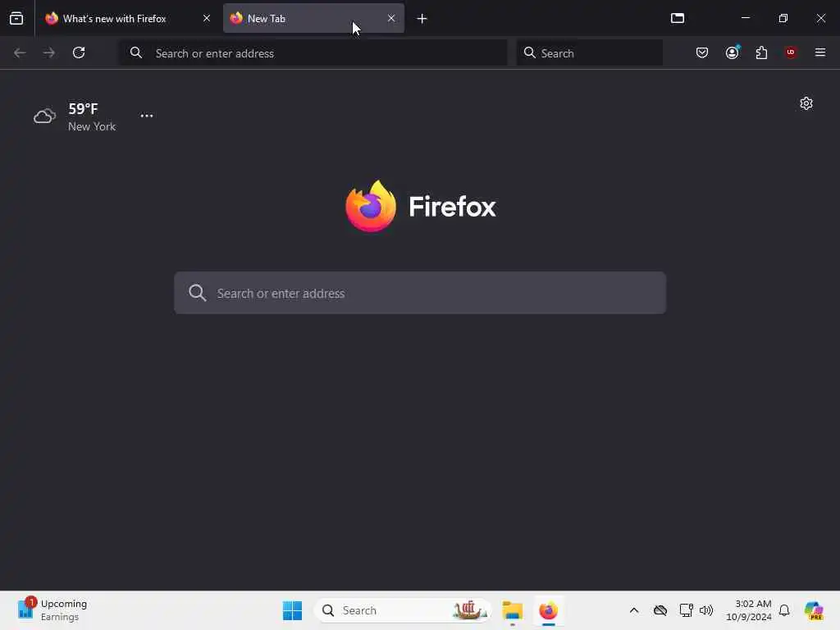Viewport: 840px width, 630px height.
Task: Click the toolbar Search box
Action: [x=590, y=53]
